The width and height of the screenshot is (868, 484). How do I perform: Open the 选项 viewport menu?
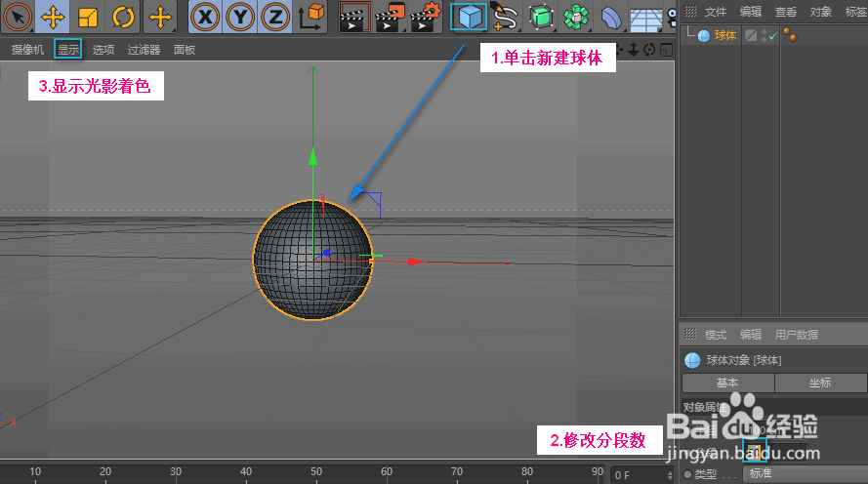(103, 50)
